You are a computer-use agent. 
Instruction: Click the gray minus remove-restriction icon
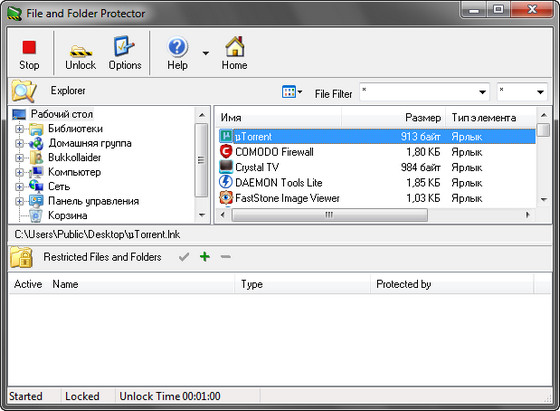pyautogui.click(x=225, y=256)
